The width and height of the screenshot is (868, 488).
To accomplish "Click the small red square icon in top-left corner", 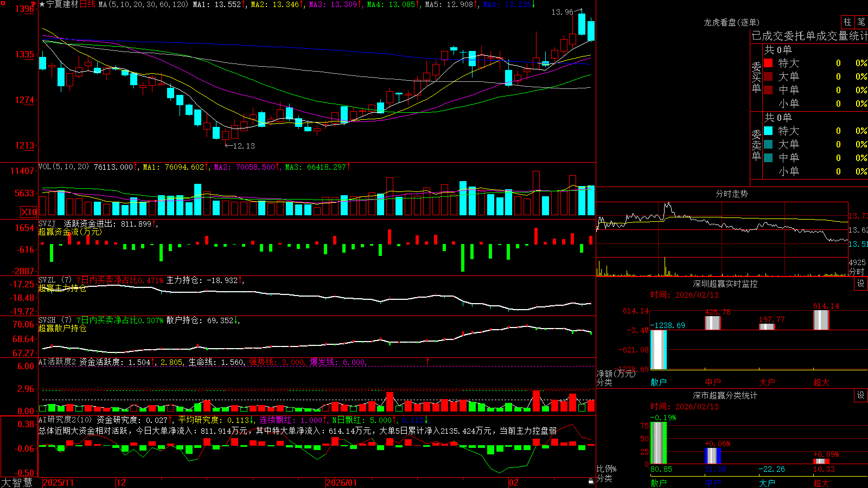I will pyautogui.click(x=3, y=3).
